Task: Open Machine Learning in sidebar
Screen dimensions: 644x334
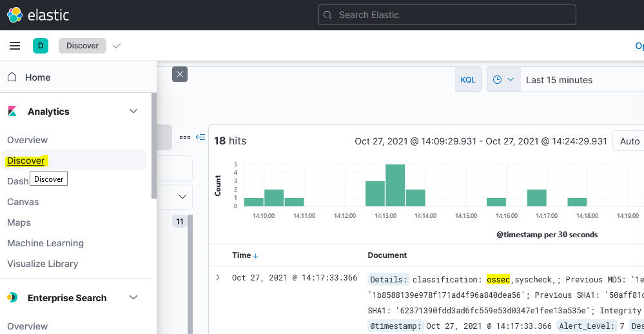Action: click(x=46, y=243)
